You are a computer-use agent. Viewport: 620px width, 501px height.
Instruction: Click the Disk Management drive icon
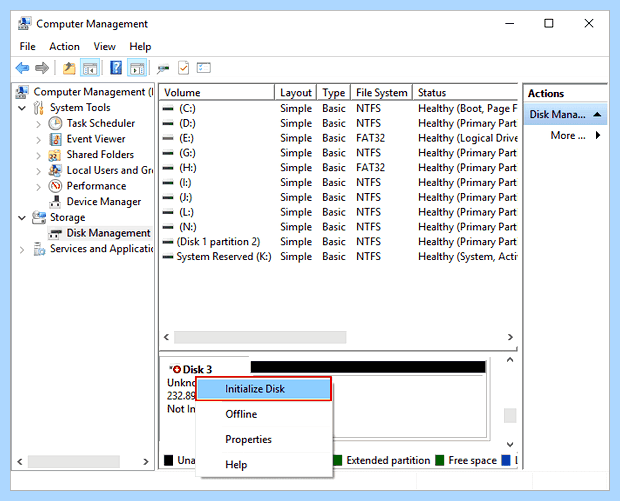55,233
